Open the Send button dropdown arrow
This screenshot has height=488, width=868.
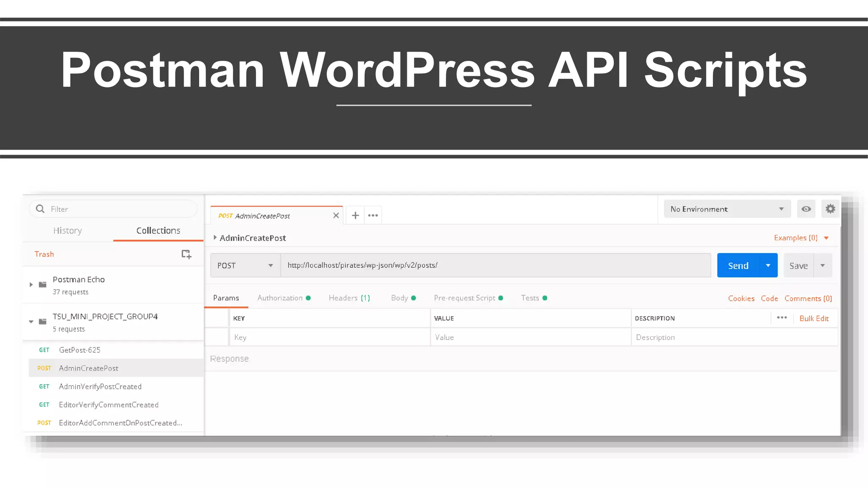point(768,266)
